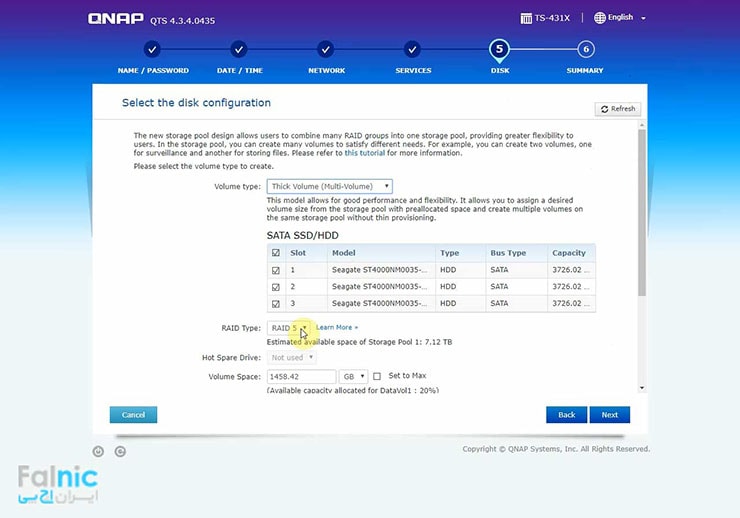740x518 pixels.
Task: Click the Network step checkmark icon
Action: tap(326, 49)
